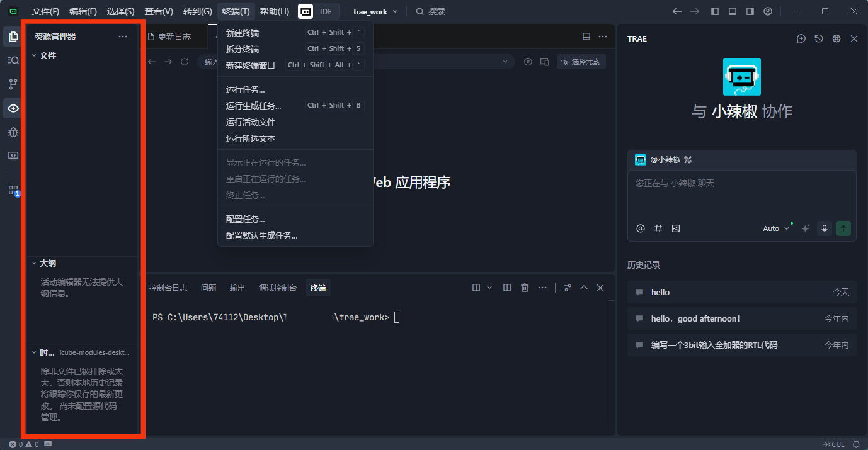Click the errors and warnings status indicator
Viewport: 868px width, 450px height.
pos(24,444)
